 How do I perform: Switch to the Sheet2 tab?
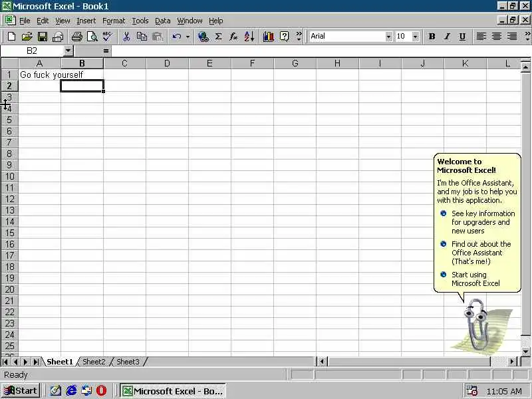pos(94,362)
